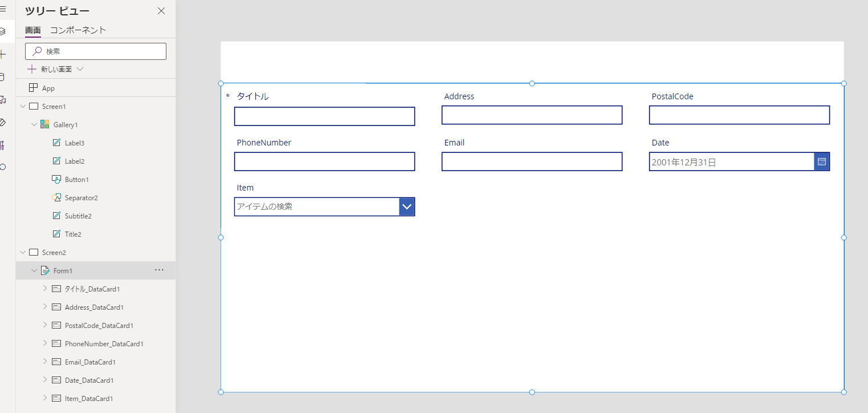Viewport: 868px width, 413px height.
Task: Collapse the Form1 chevron
Action: (34, 271)
